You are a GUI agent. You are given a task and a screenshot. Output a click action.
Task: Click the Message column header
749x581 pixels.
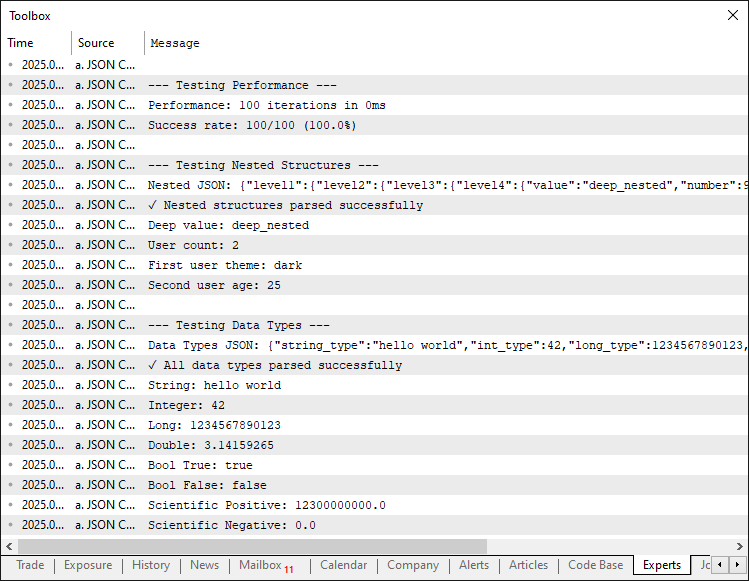coord(446,43)
